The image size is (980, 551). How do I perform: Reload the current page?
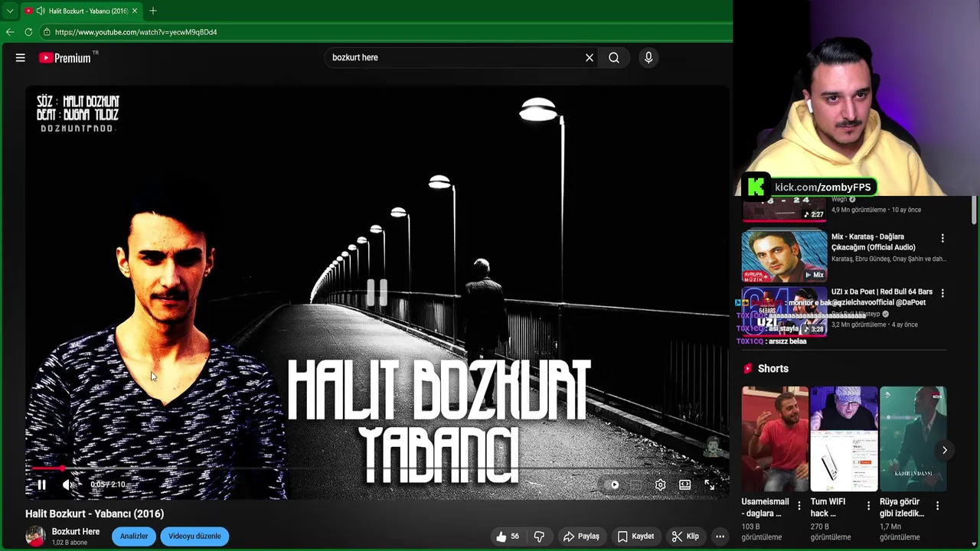click(x=28, y=32)
